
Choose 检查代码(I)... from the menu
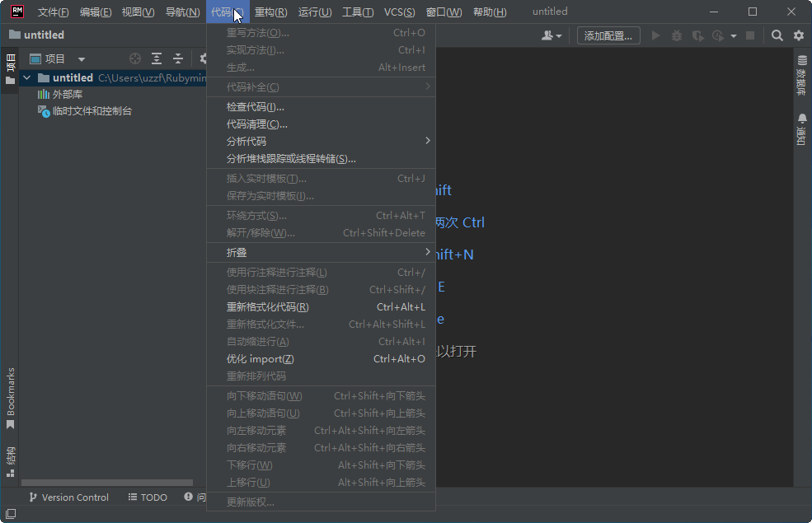click(x=321, y=107)
